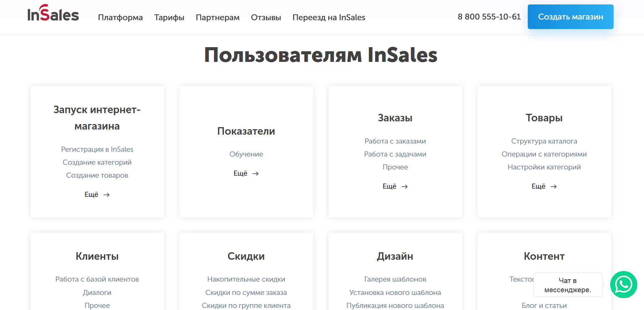Image resolution: width=644 pixels, height=310 pixels.
Task: Call the phone number 8 800 555-10-61
Action: tap(489, 17)
